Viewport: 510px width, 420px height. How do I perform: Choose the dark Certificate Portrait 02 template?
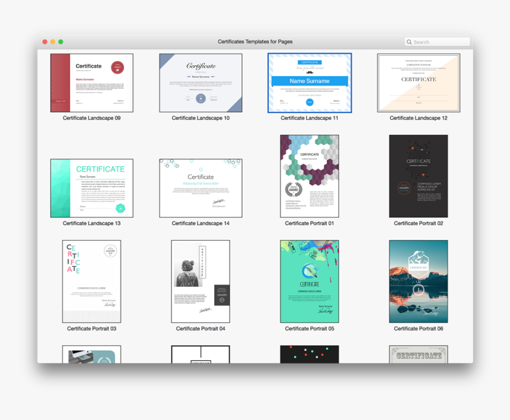tap(418, 174)
